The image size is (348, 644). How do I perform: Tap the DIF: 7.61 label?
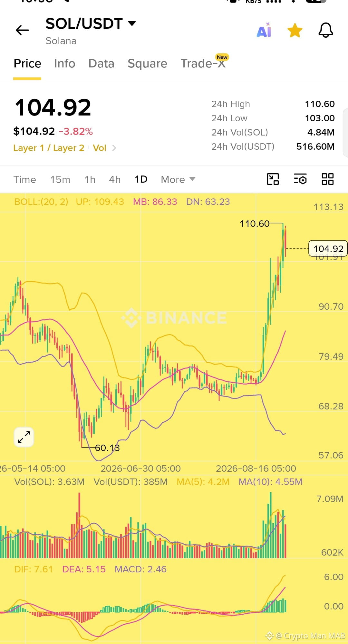click(x=34, y=569)
